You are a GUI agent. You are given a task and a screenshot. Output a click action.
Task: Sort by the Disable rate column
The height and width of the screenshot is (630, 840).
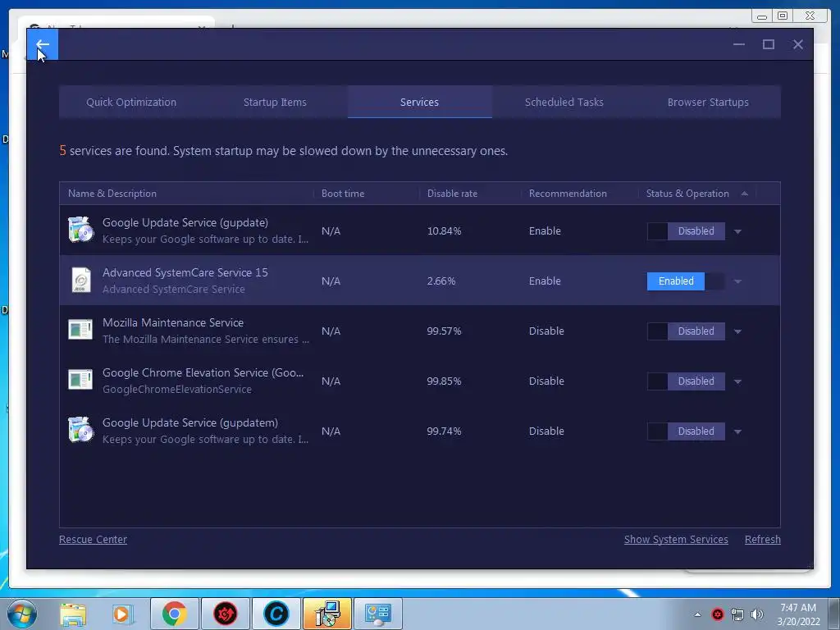[x=470, y=194]
